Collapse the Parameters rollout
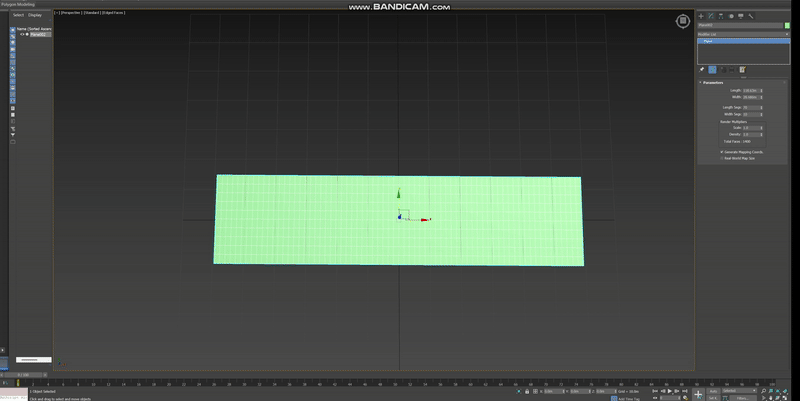The image size is (800, 401). [x=713, y=82]
